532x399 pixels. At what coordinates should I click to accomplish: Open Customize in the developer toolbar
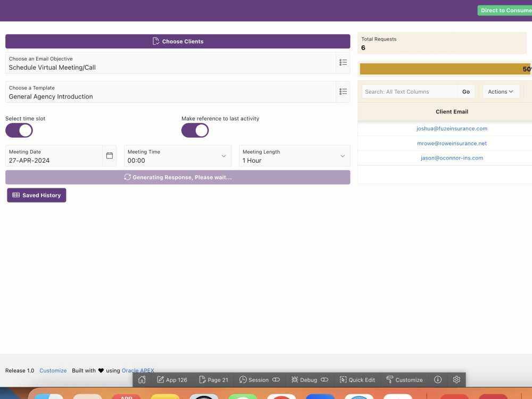[404, 380]
